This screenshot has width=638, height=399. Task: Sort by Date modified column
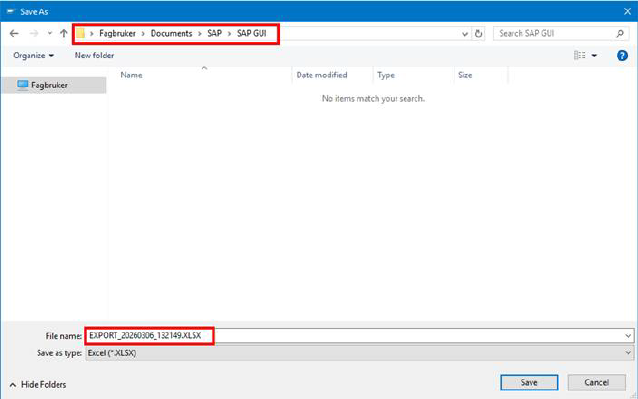pos(322,75)
